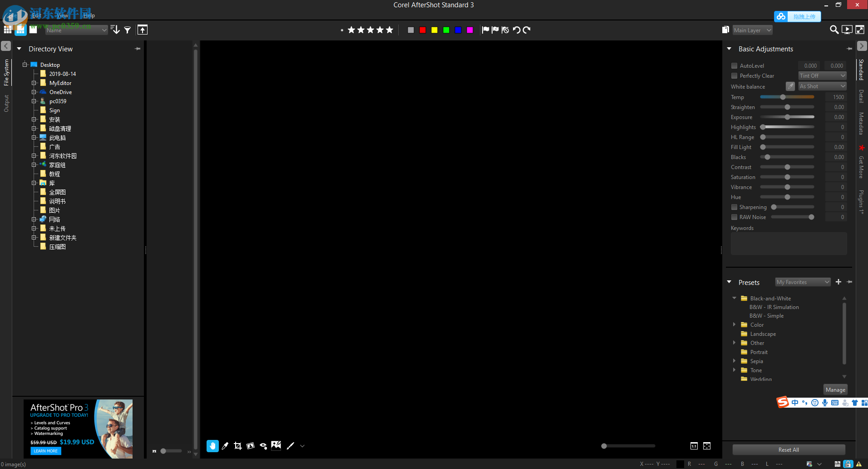Open the Name sort dropdown
The width and height of the screenshot is (868, 469).
pyautogui.click(x=76, y=30)
